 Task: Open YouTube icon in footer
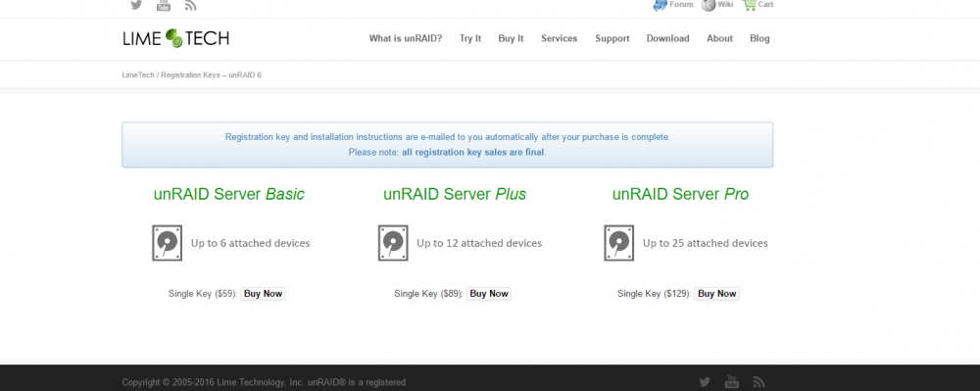[x=731, y=382]
